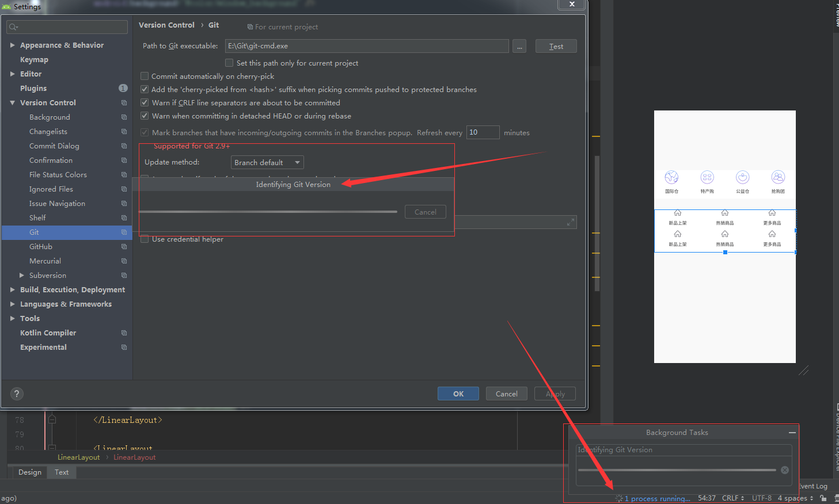Click project-level icon beside Confirmation
The height and width of the screenshot is (504, 839).
(x=124, y=161)
